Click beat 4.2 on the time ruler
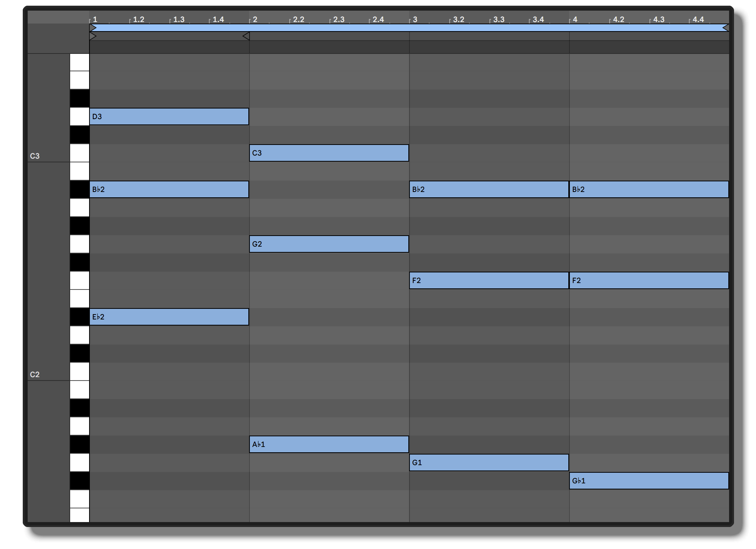 click(618, 19)
